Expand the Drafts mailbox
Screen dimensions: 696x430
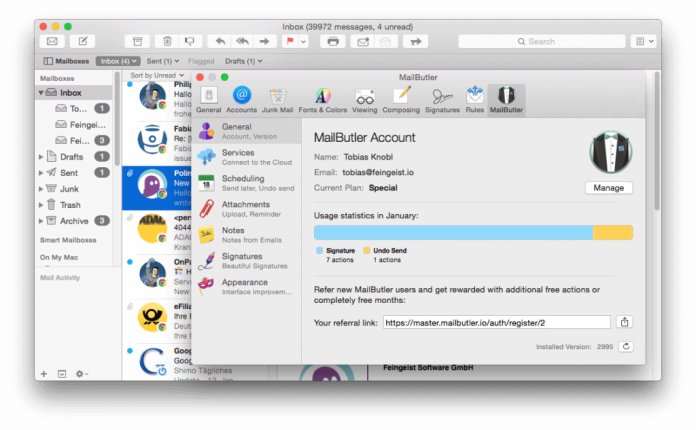tap(41, 157)
